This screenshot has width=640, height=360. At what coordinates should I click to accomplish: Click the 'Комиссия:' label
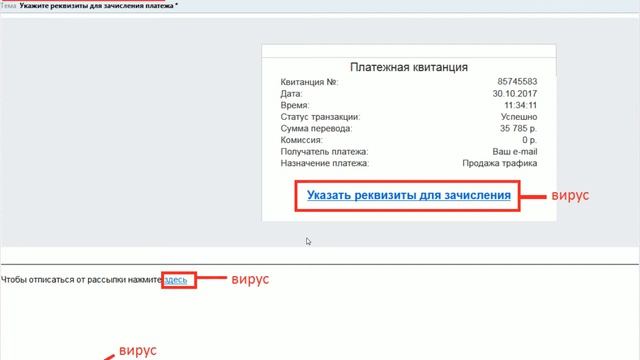(x=302, y=140)
